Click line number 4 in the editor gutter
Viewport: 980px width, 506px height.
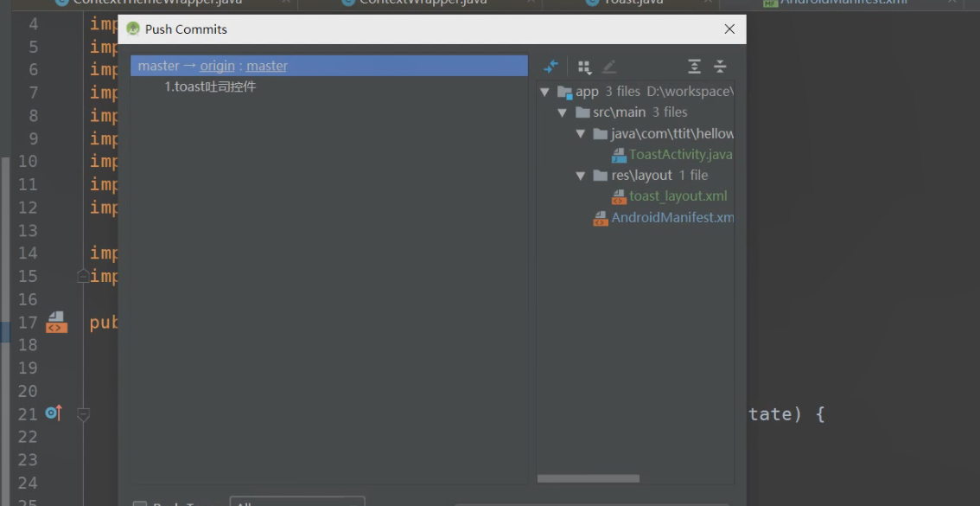coord(33,24)
